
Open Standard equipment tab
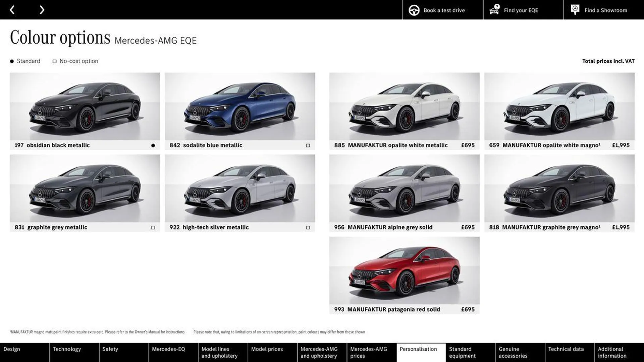471,352
